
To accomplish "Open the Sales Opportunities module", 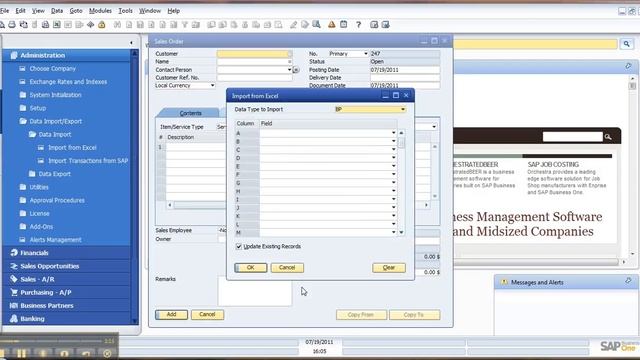I will tap(49, 266).
